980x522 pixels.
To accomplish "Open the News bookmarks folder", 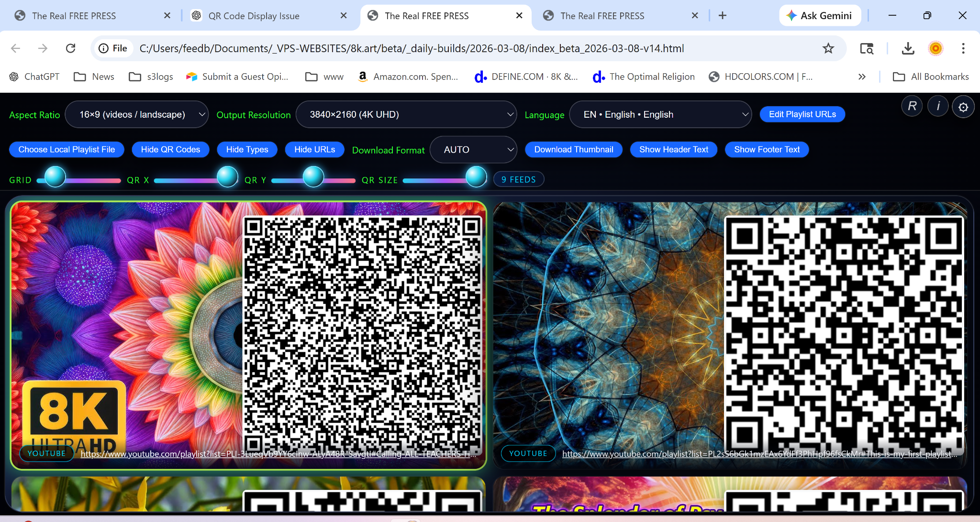I will pyautogui.click(x=94, y=77).
